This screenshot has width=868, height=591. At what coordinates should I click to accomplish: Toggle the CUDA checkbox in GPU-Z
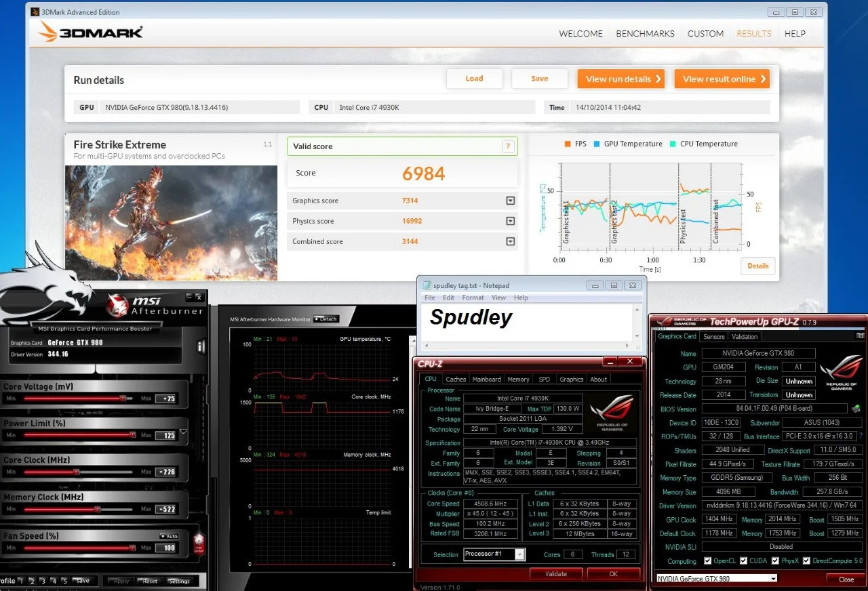(744, 561)
